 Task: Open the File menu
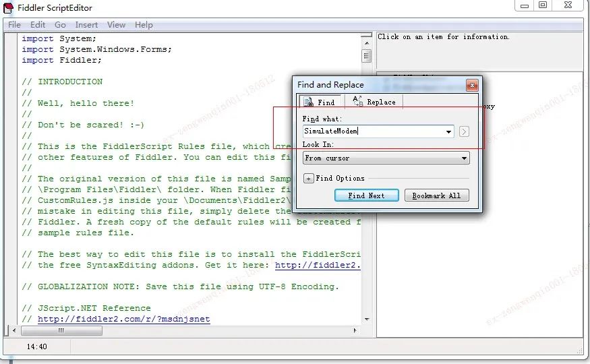14,25
